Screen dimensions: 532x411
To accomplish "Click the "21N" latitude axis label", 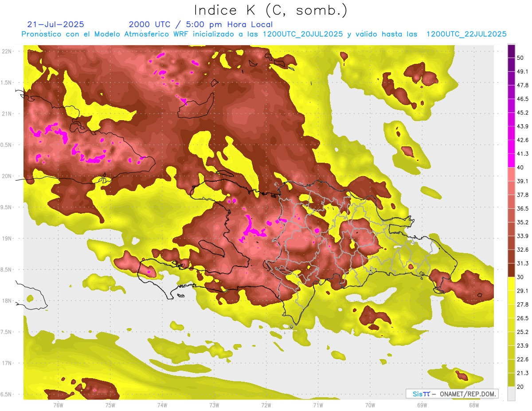I will (x=6, y=114).
